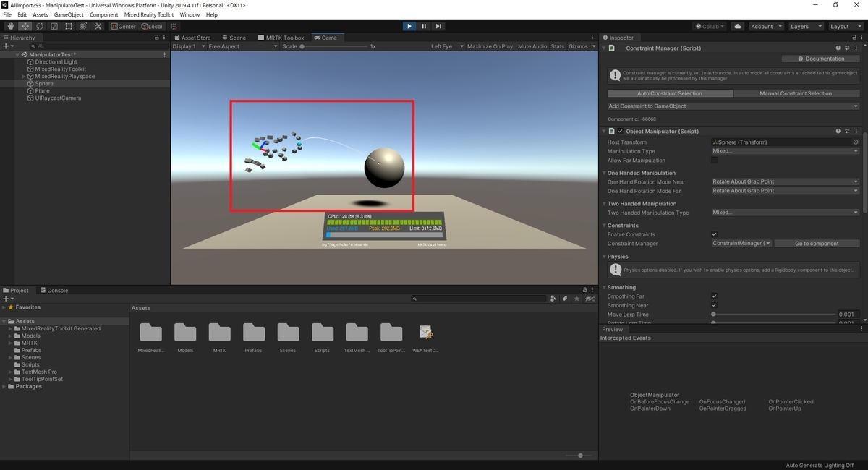Toggle grid snapping icon

pos(174,26)
